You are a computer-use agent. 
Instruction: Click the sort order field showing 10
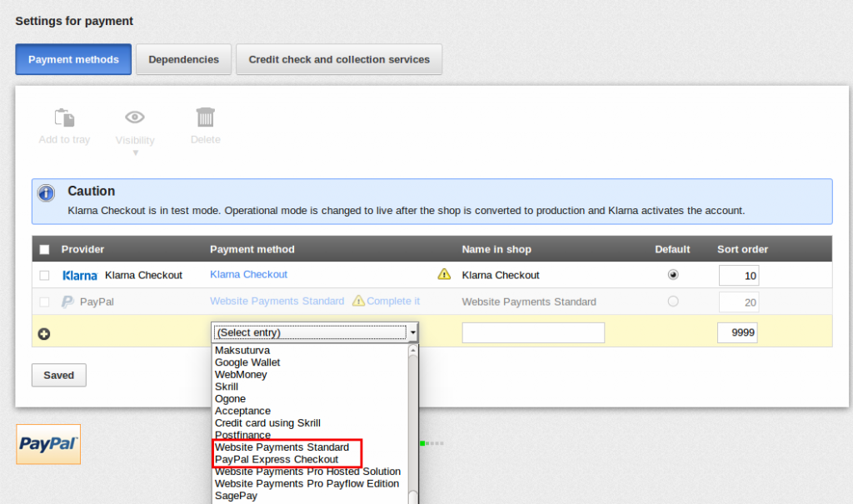(739, 276)
